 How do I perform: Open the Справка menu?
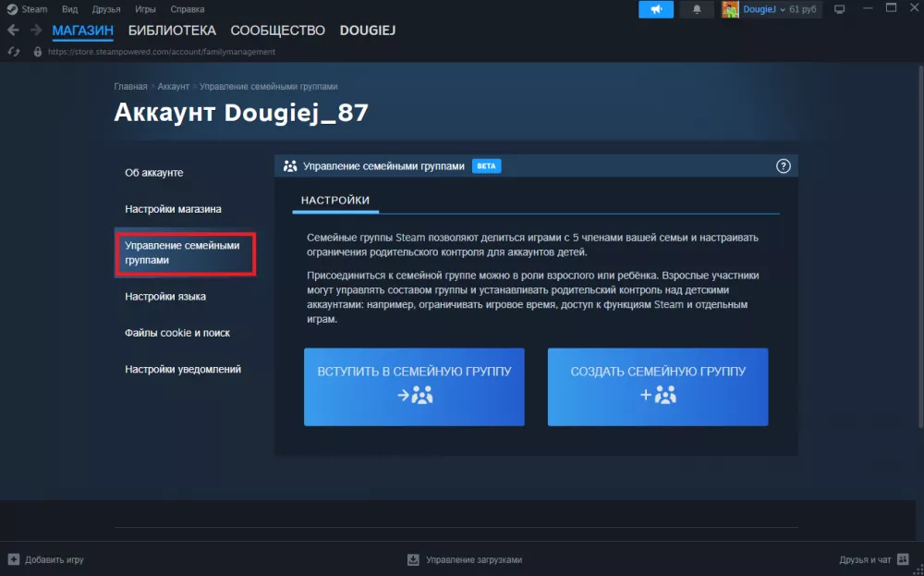(188, 9)
